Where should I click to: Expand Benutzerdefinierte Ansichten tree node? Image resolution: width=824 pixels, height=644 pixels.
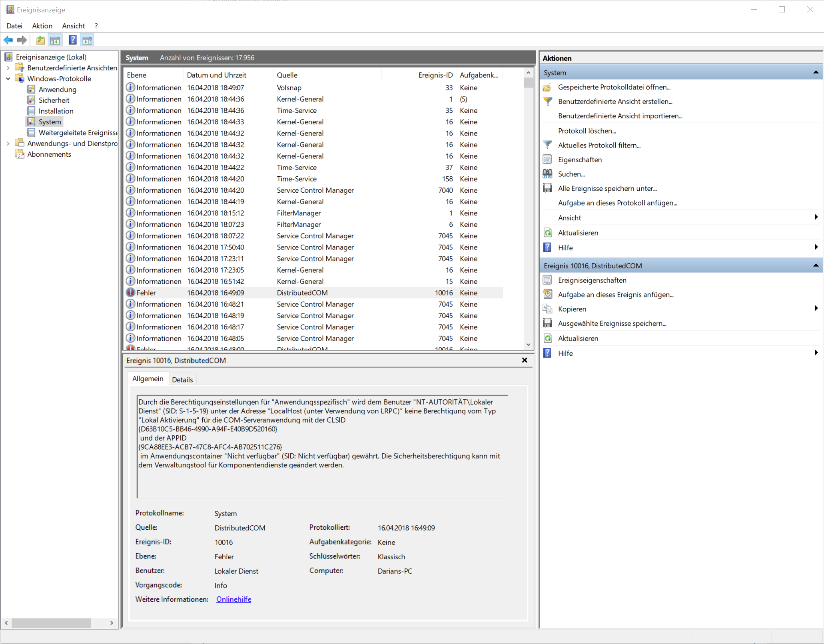[x=8, y=68]
